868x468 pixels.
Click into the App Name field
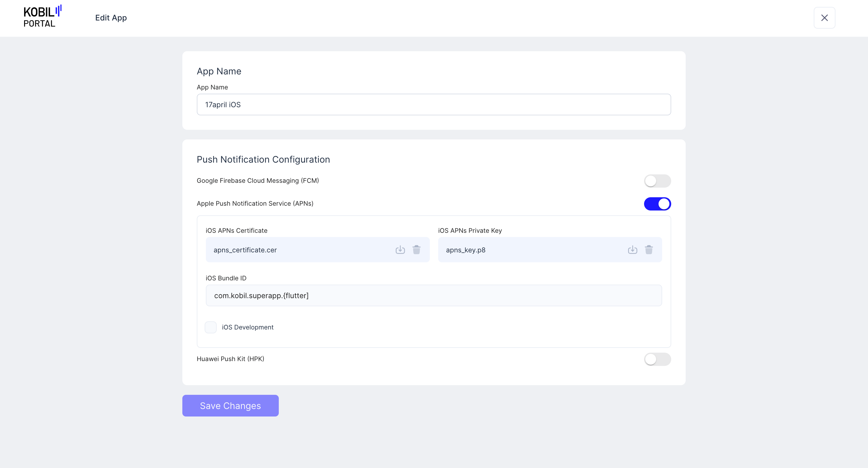434,105
